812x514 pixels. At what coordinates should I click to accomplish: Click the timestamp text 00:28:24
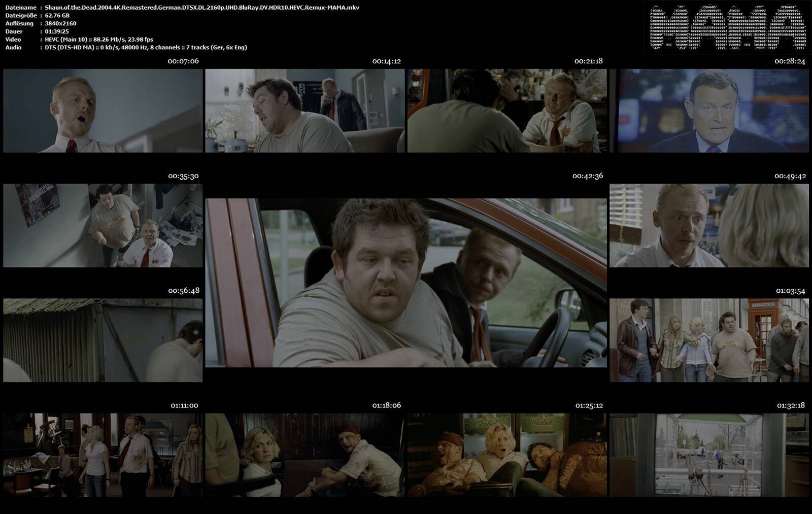coord(790,61)
